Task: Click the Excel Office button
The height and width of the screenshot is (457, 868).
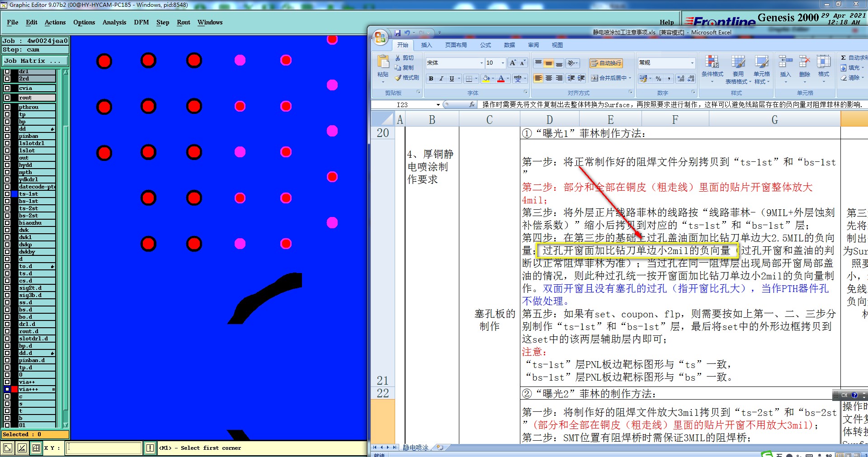Action: click(381, 37)
